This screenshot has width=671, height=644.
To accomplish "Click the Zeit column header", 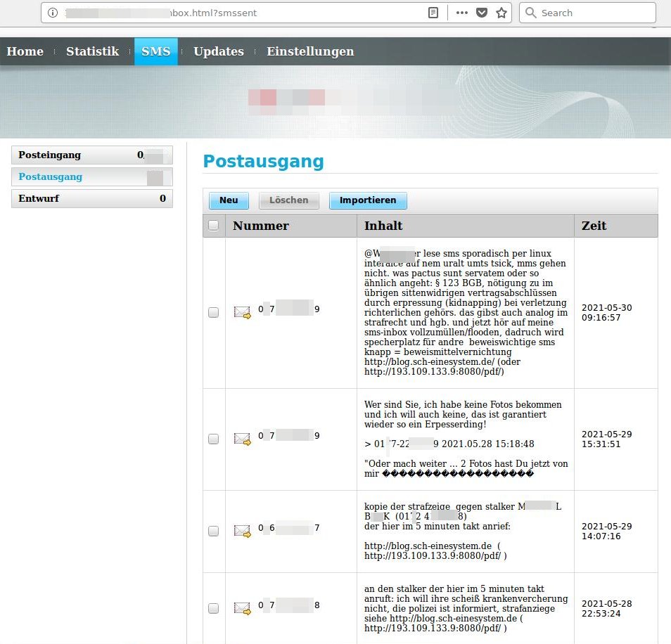I will tap(616, 226).
